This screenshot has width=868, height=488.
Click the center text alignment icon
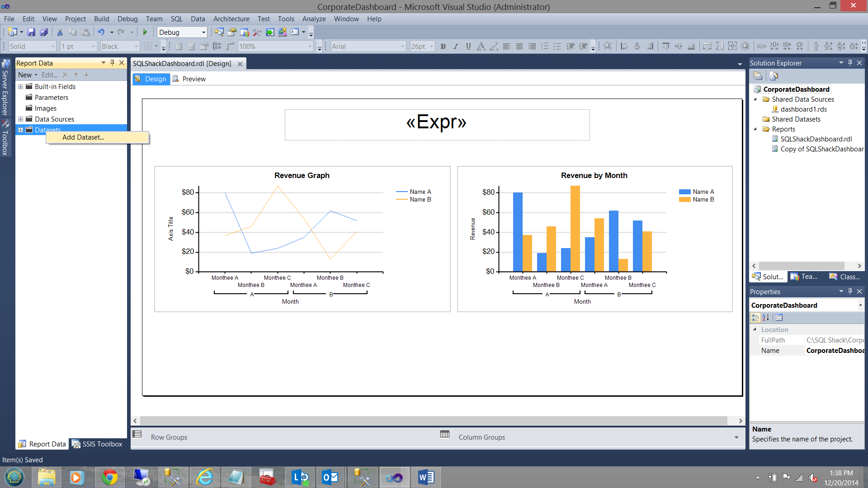519,46
